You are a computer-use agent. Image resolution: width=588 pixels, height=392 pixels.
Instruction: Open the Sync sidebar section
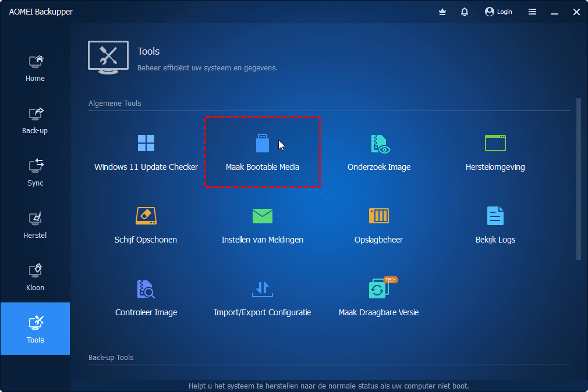tap(36, 173)
